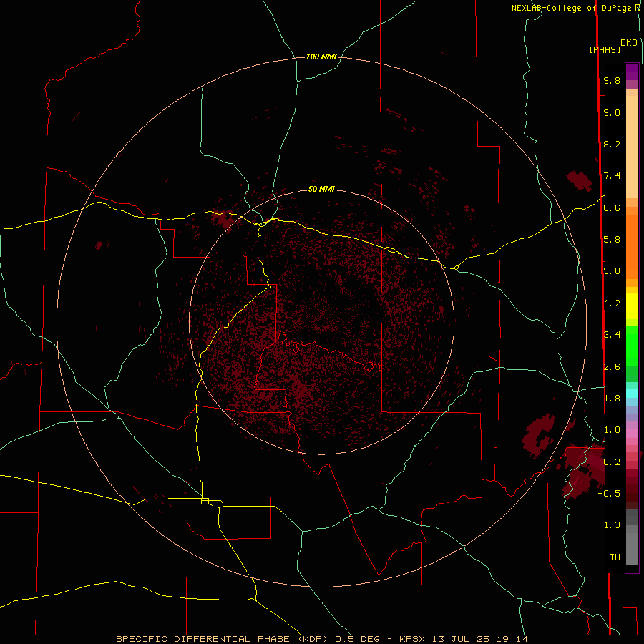Click the 3.4 legend value
Screen dimensions: 644x644
tap(612, 335)
